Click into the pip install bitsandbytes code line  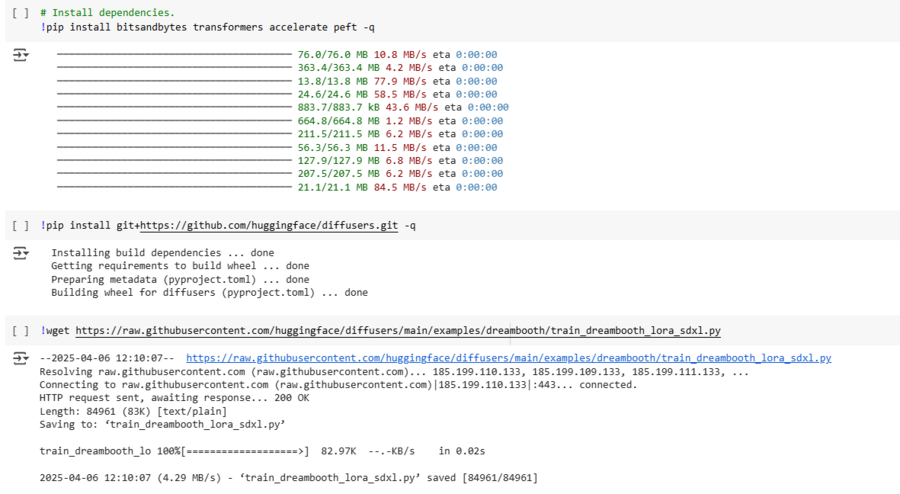210,27
